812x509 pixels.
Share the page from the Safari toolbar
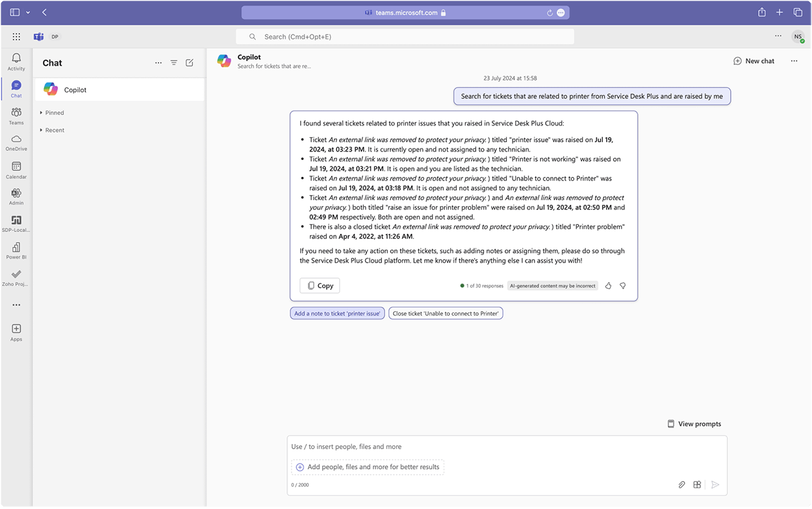[x=761, y=12]
